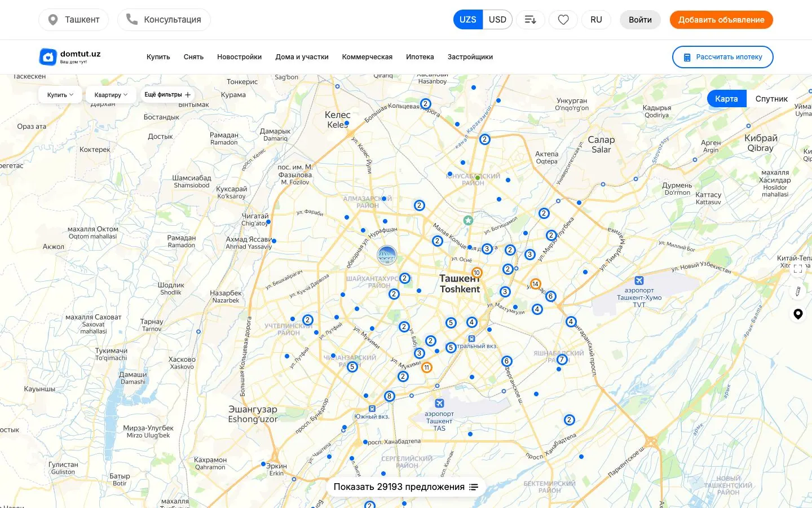
Task: Click the Tashkent TAS airport plane icon
Action: (x=439, y=403)
